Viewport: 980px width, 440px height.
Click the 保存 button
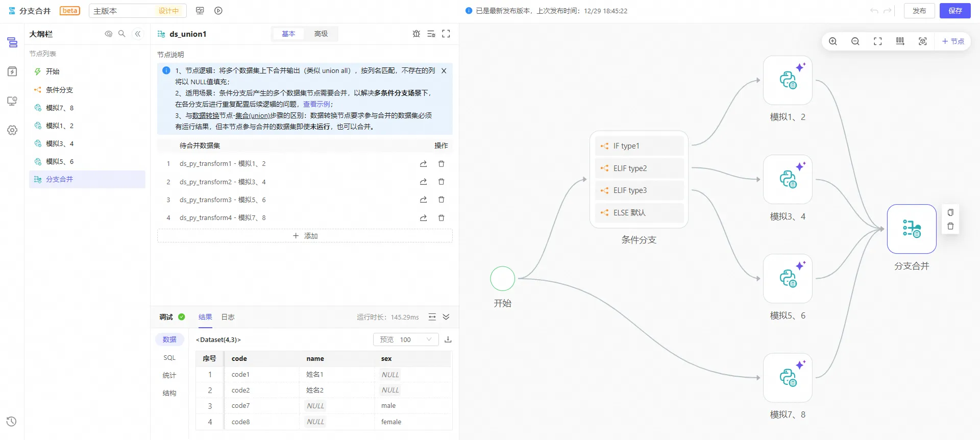coord(954,11)
